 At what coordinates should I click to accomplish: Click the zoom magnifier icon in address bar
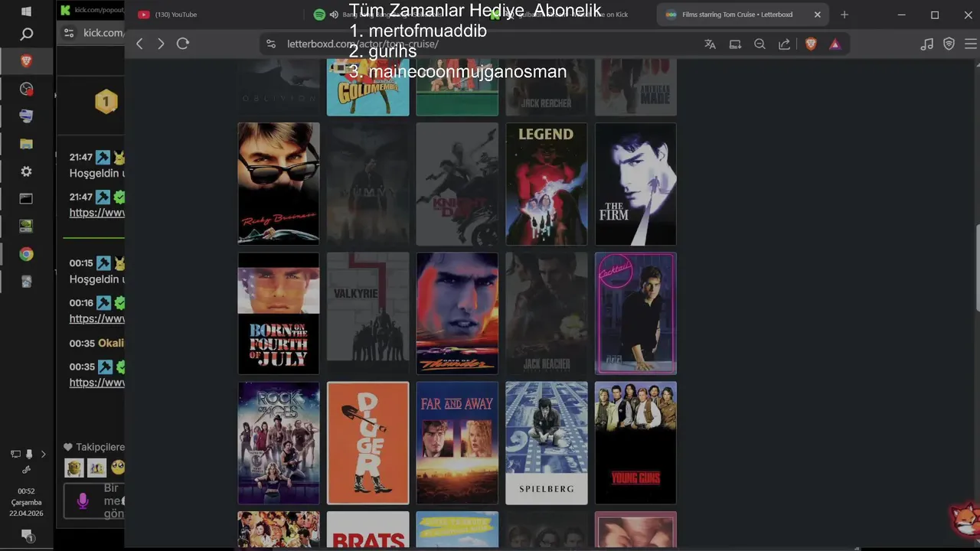(x=759, y=44)
